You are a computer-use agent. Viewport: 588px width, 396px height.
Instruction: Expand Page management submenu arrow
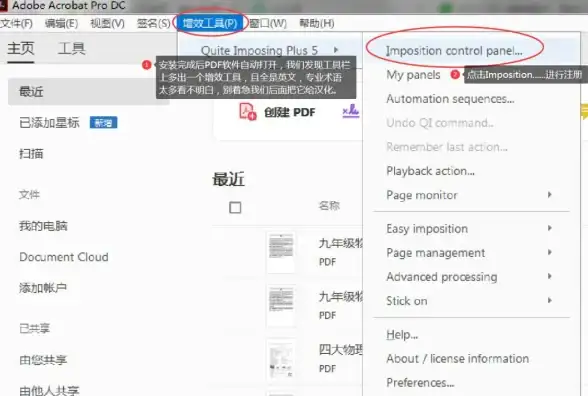pos(549,252)
